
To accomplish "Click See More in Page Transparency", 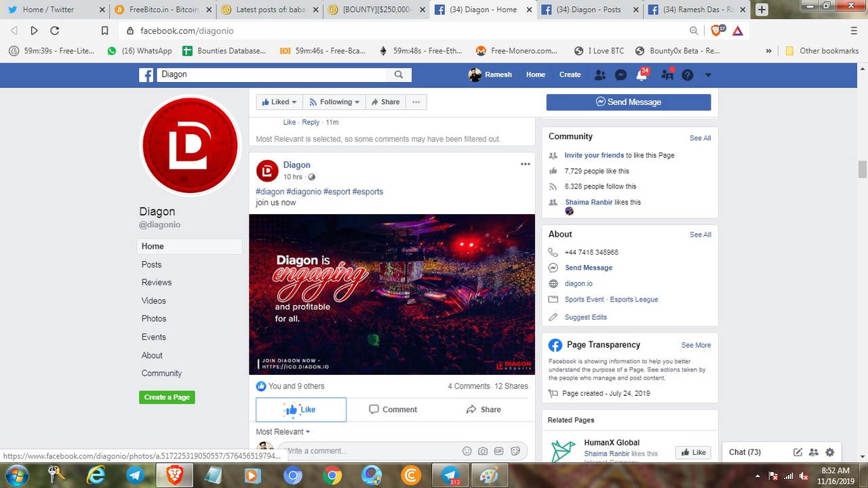I will pyautogui.click(x=696, y=345).
